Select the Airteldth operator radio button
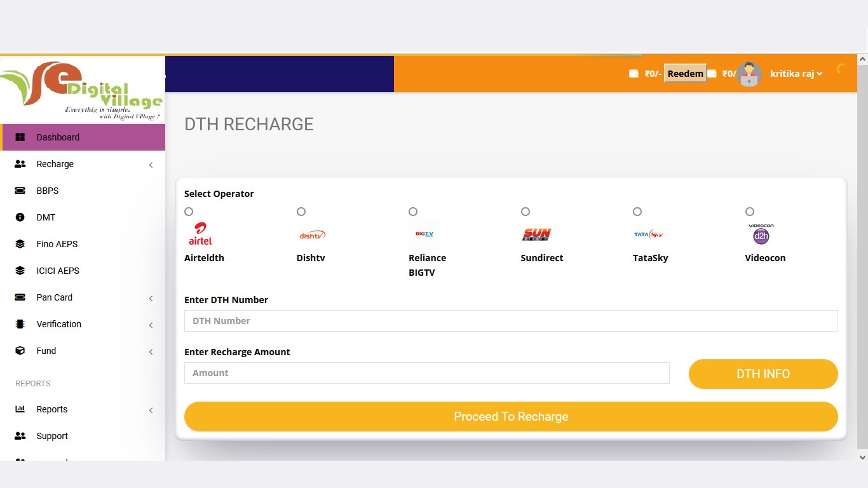The image size is (868, 488). click(x=189, y=212)
